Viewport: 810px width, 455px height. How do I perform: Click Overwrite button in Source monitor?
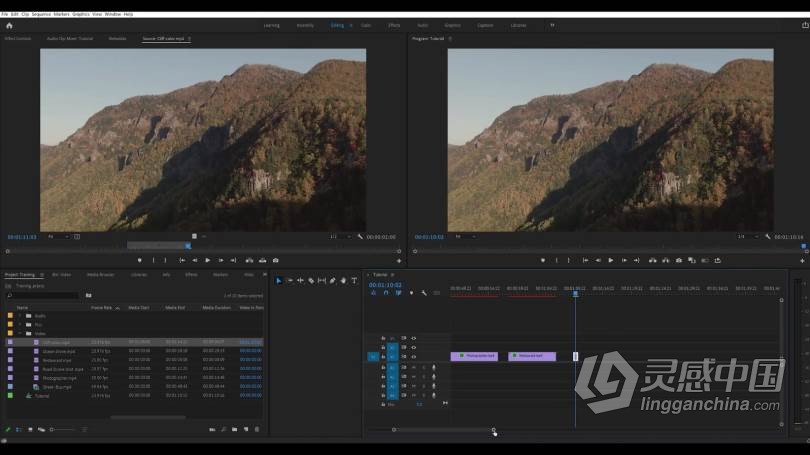tap(262, 261)
